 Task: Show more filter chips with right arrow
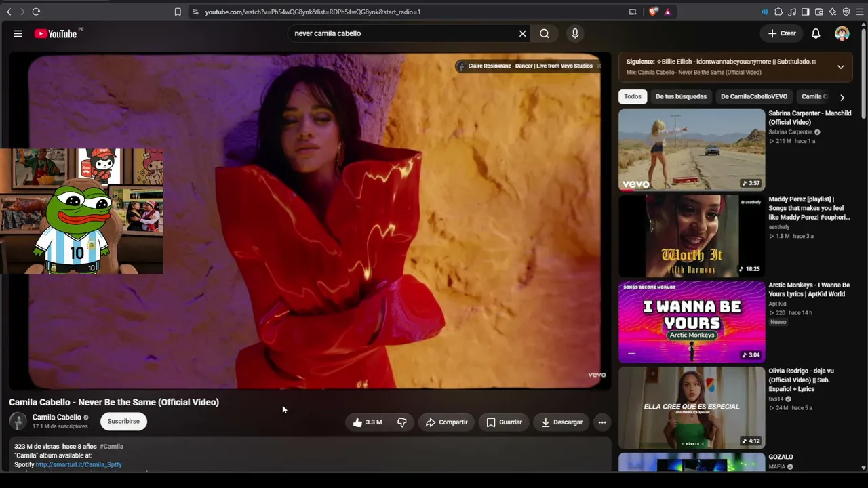tap(842, 97)
